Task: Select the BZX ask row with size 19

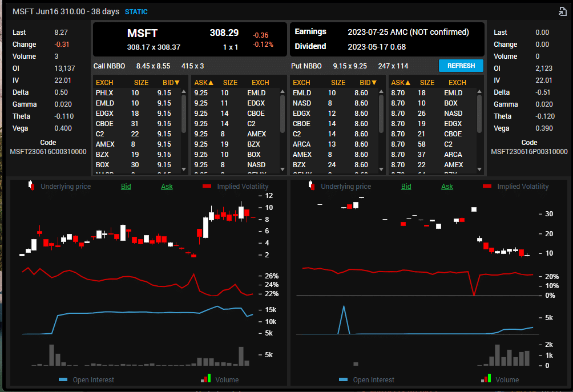Action: [236, 144]
